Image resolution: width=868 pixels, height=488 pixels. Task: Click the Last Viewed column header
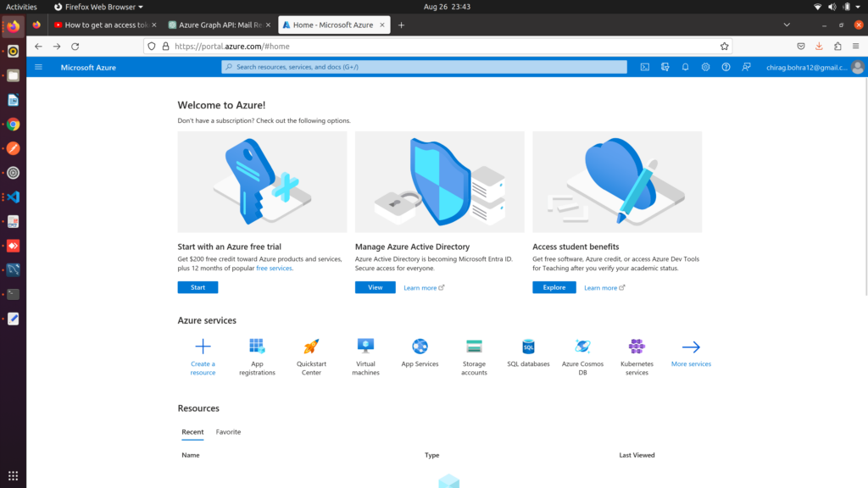click(x=637, y=455)
